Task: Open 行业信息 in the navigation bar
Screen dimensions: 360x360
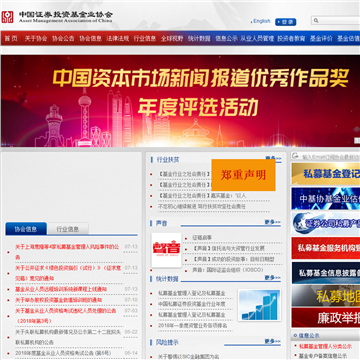Action: tap(145, 38)
